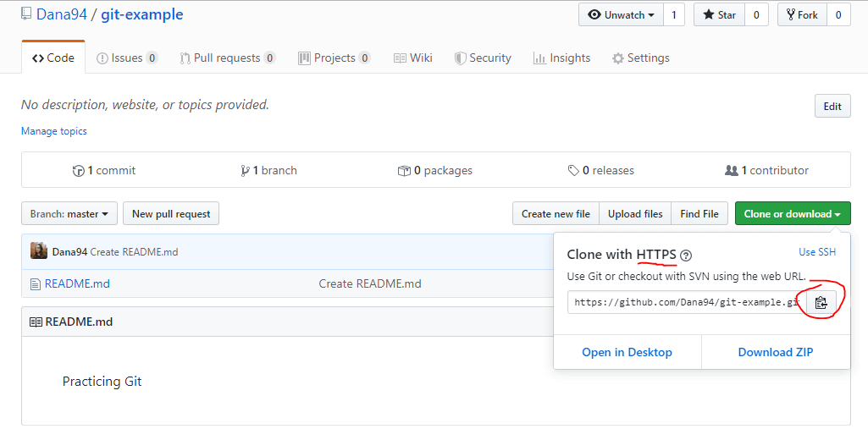Click the people icon beside 1 contributor
The height and width of the screenshot is (429, 868).
click(x=732, y=171)
